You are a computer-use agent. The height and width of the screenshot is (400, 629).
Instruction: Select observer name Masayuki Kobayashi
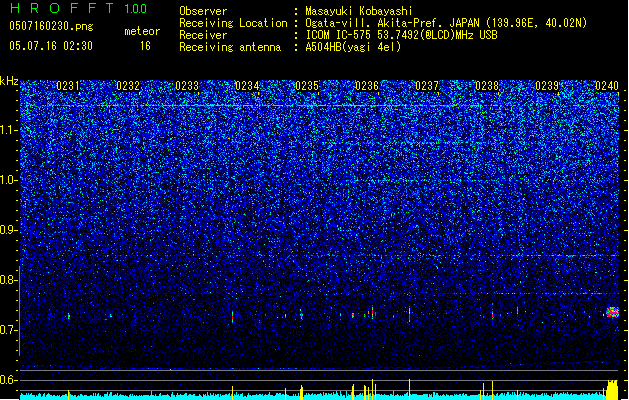tap(359, 11)
